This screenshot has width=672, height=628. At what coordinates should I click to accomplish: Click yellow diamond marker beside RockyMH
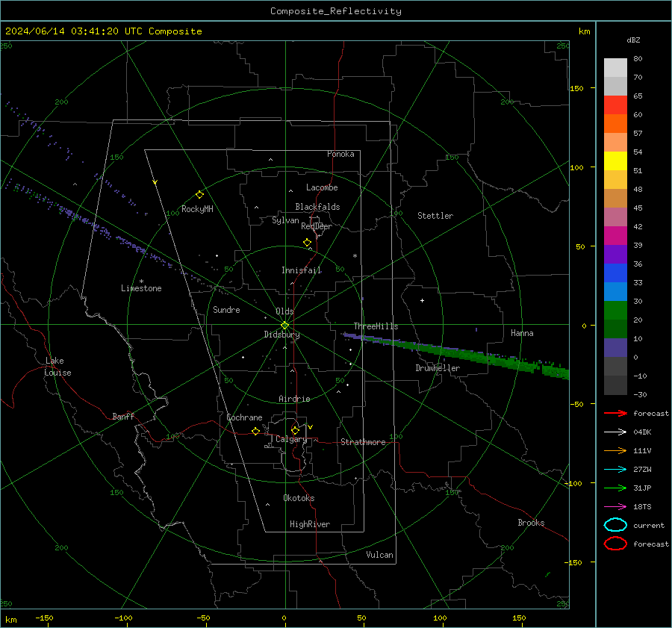click(x=199, y=195)
